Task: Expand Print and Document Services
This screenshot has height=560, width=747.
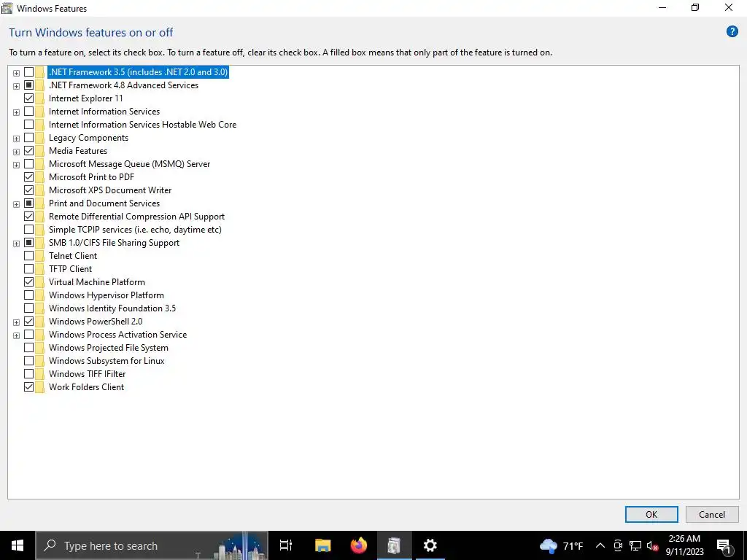Action: pos(16,204)
